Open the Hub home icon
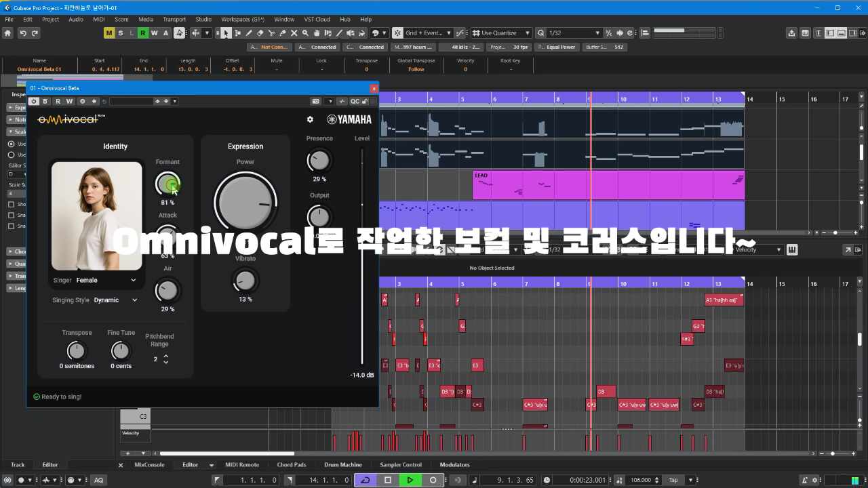The width and height of the screenshot is (868, 488). pos(8,33)
